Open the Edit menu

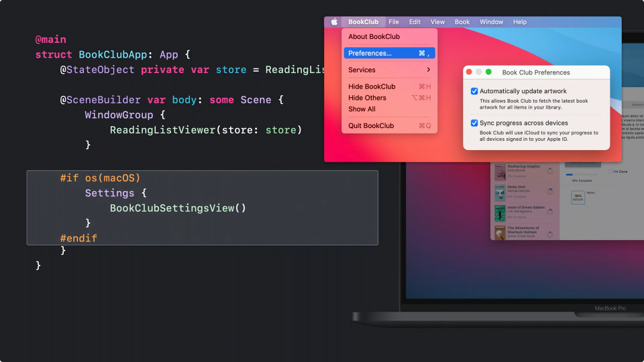pos(415,21)
